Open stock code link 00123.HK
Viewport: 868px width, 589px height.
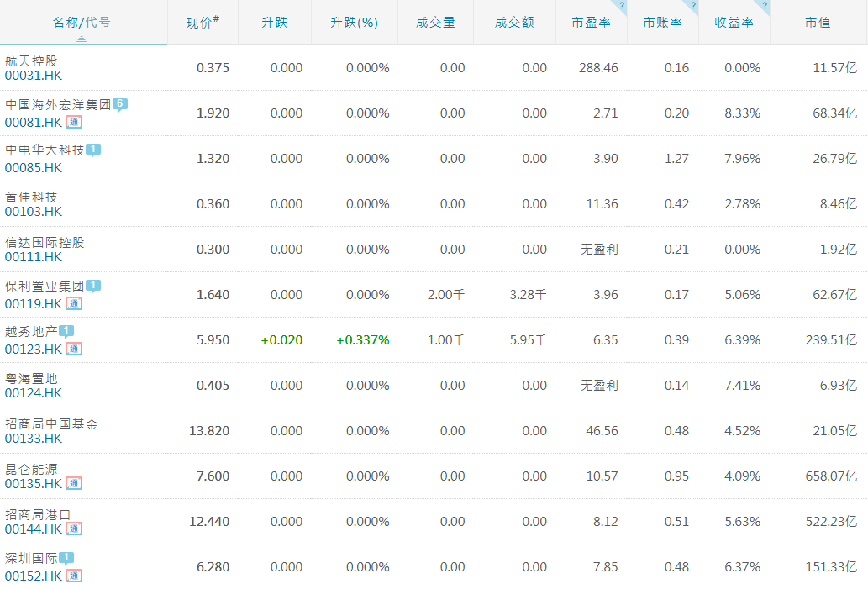point(34,350)
